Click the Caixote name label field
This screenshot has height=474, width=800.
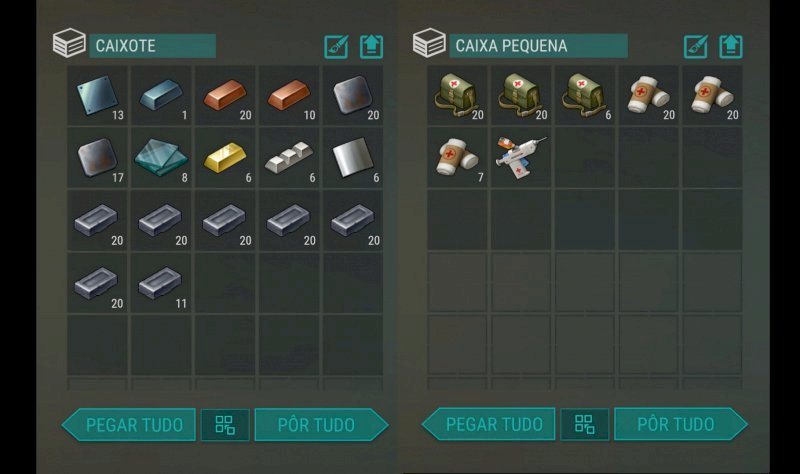click(153, 46)
